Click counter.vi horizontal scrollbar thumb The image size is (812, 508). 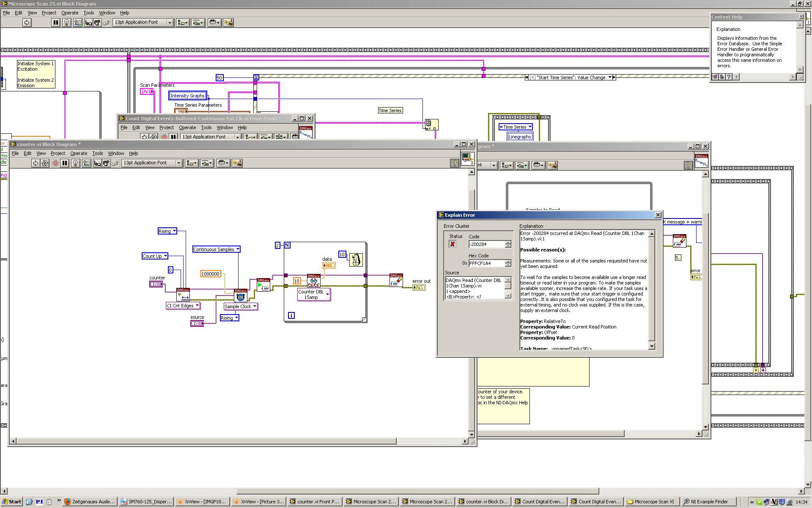tap(206, 441)
